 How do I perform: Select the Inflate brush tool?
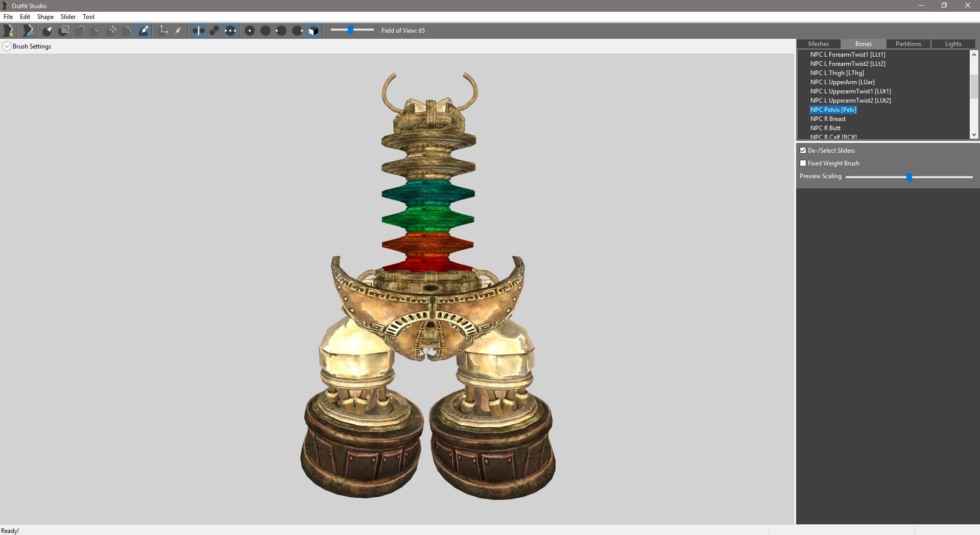pyautogui.click(x=80, y=31)
